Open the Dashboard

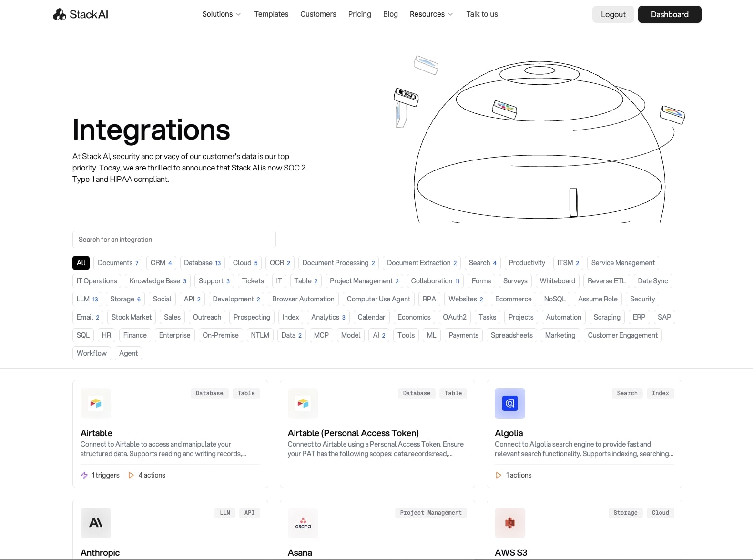pos(670,14)
